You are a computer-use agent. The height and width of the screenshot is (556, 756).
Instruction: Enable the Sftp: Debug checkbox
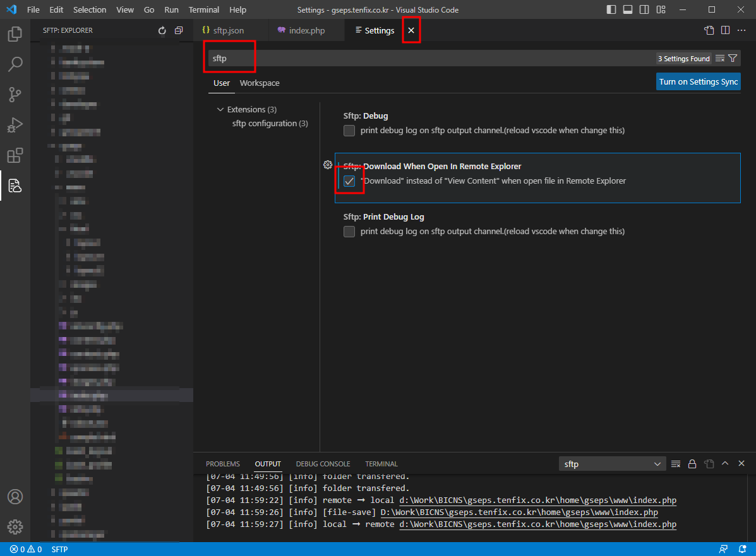[x=349, y=131]
